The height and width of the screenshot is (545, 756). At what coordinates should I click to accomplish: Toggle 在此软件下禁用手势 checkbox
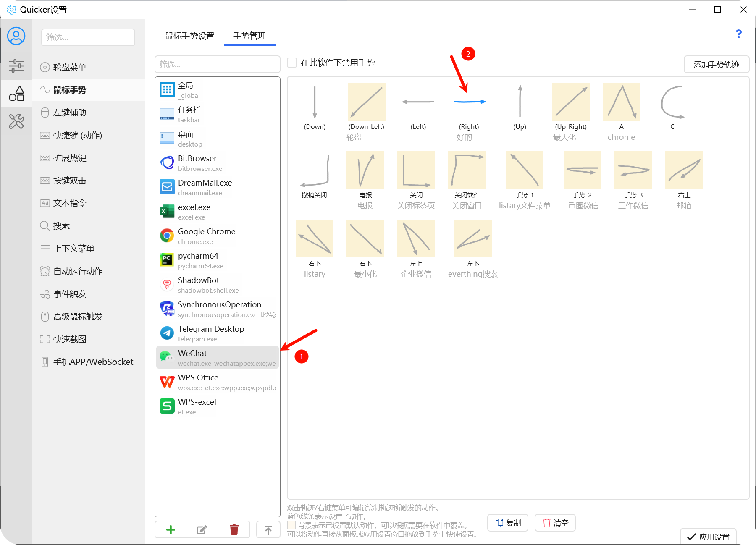click(292, 63)
